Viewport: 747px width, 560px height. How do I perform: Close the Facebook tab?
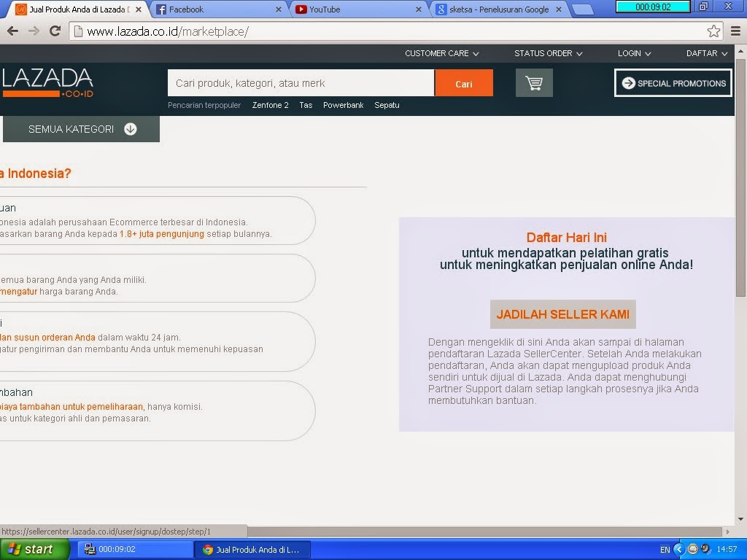click(x=279, y=9)
